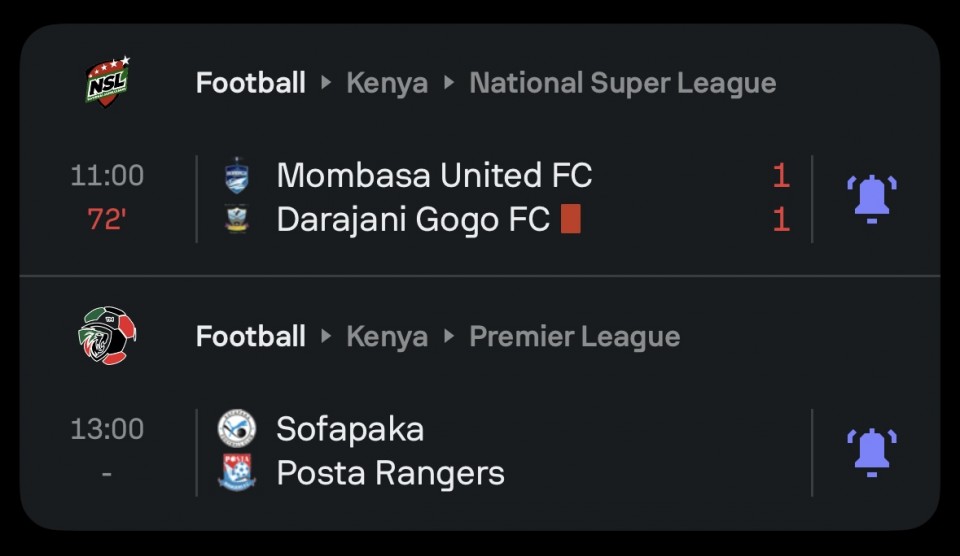960x556 pixels.
Task: Open the Posta Rangers team name
Action: coord(390,472)
